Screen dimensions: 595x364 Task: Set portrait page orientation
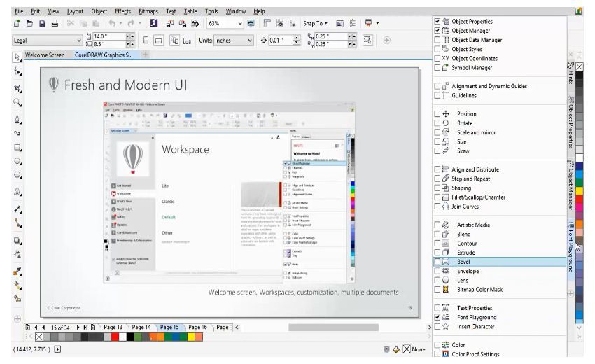point(146,40)
